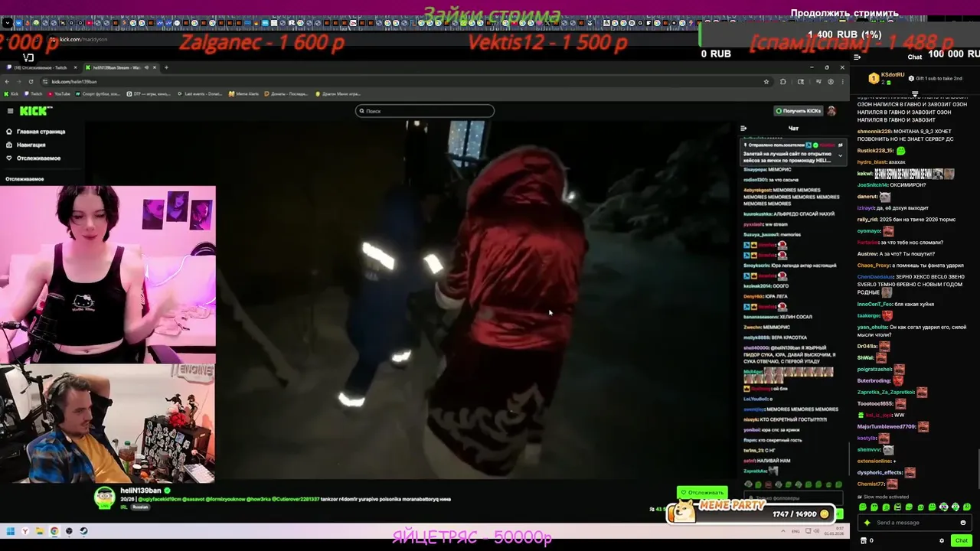Open chat settings gear
Screen dimensions: 980x551
[942, 540]
